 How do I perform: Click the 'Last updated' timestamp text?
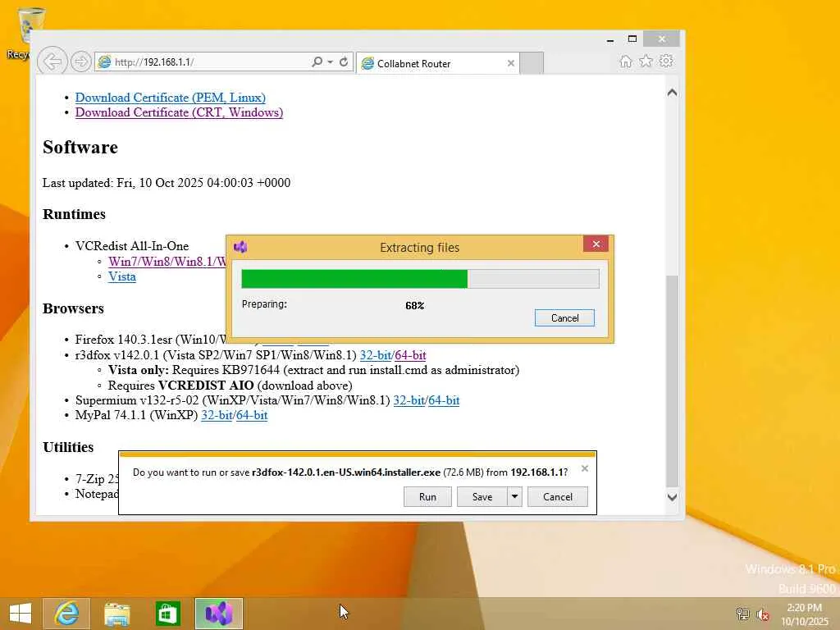pos(167,183)
